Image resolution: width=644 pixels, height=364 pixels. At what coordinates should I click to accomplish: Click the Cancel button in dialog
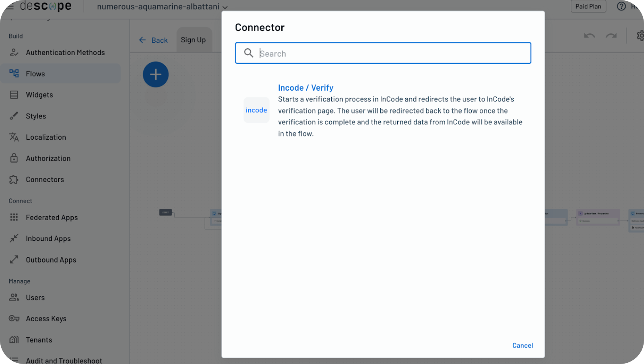522,345
